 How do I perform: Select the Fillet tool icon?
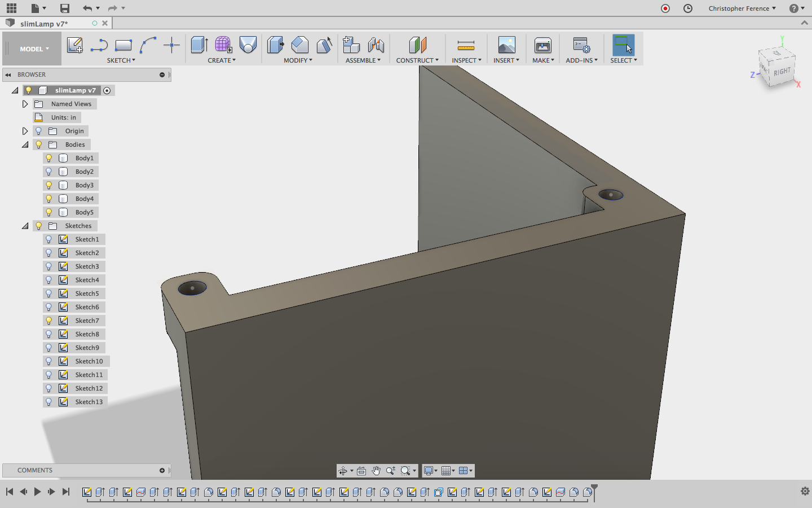(x=300, y=45)
